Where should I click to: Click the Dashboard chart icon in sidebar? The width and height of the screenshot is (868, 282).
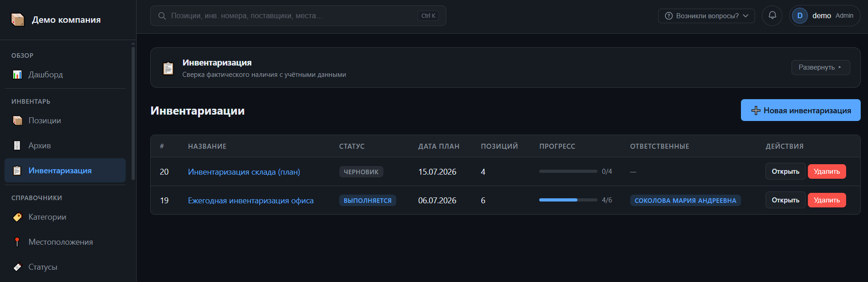17,75
